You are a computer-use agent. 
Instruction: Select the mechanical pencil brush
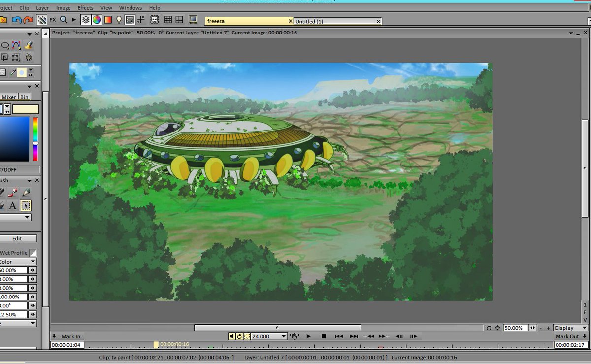tap(26, 193)
